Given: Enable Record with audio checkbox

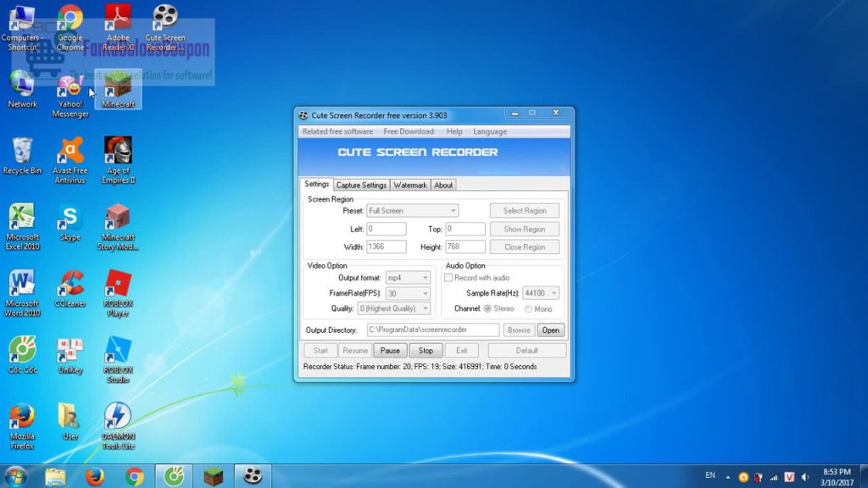Looking at the screenshot, I should [448, 278].
